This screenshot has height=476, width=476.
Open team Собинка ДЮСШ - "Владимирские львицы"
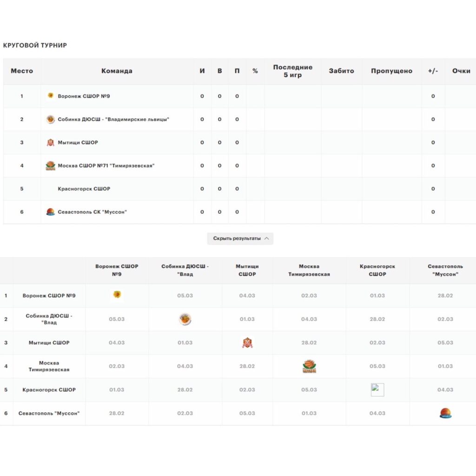coord(113,119)
